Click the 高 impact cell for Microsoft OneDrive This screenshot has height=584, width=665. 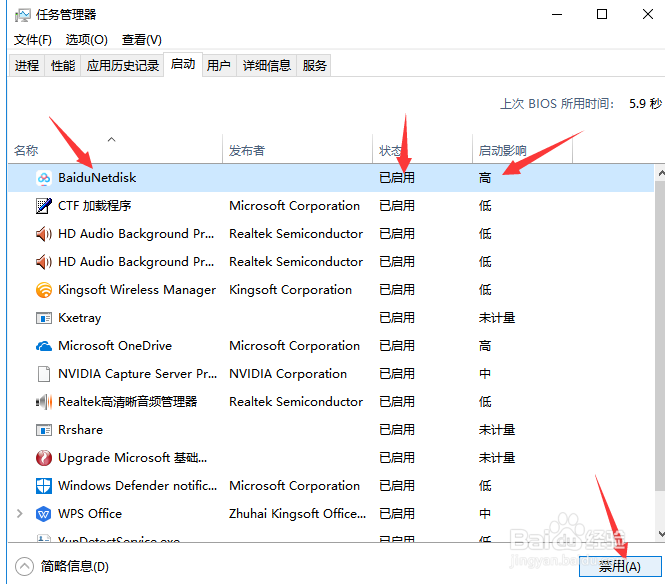tap(485, 346)
